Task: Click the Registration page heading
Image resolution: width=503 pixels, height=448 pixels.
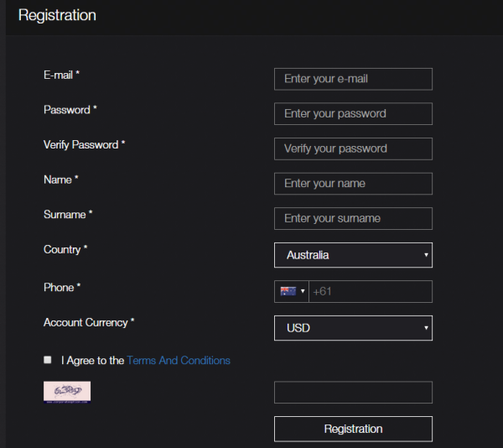Action: 57,15
